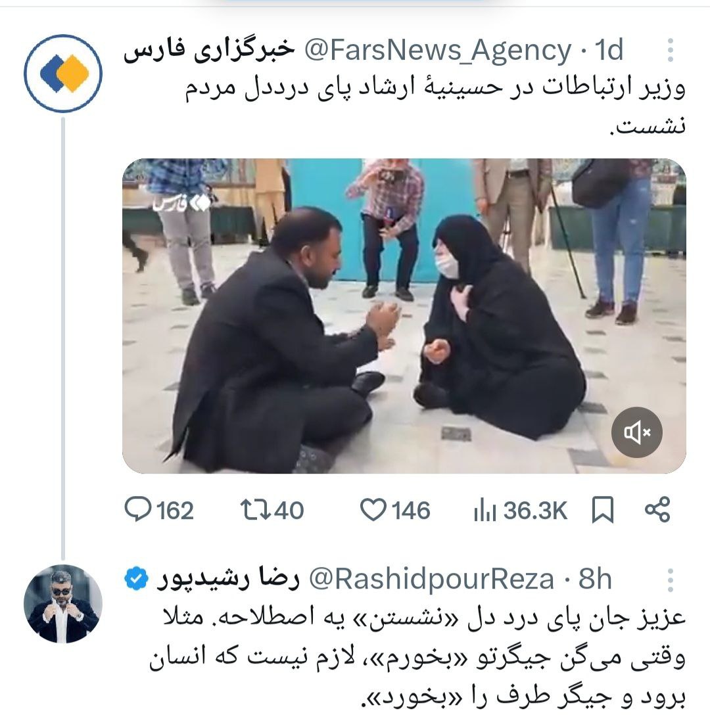The width and height of the screenshot is (710, 728).
Task: Open the 1d timestamp of the Fars tweet
Action: (x=609, y=50)
